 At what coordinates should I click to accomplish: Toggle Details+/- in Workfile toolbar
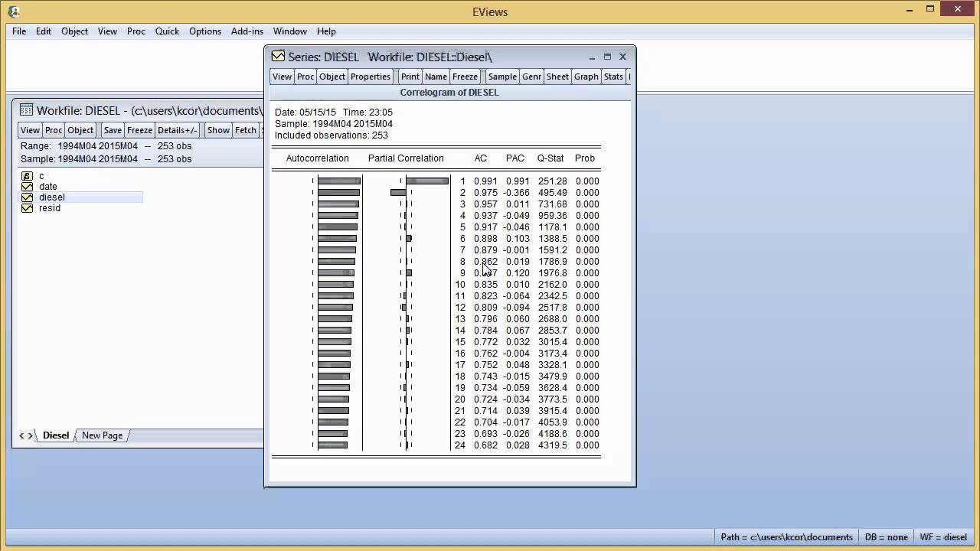point(177,130)
